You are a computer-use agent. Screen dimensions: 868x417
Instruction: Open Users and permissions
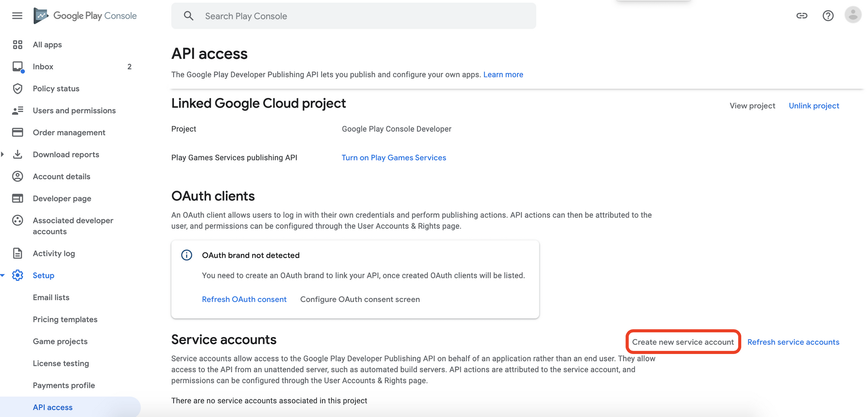pyautogui.click(x=74, y=111)
